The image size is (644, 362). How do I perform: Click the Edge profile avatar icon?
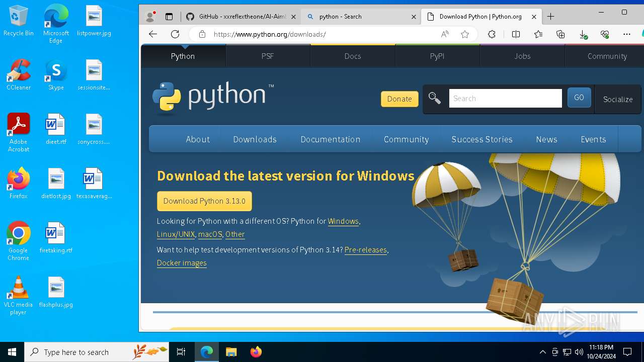150,17
